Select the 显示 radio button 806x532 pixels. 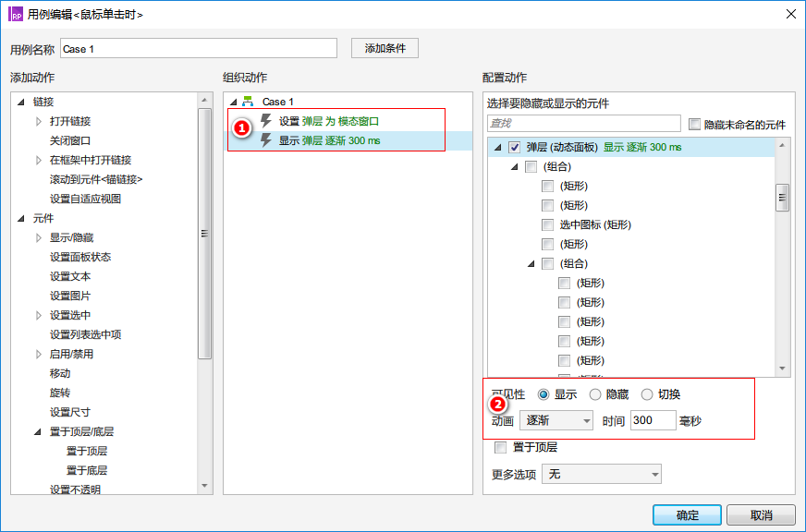click(543, 394)
